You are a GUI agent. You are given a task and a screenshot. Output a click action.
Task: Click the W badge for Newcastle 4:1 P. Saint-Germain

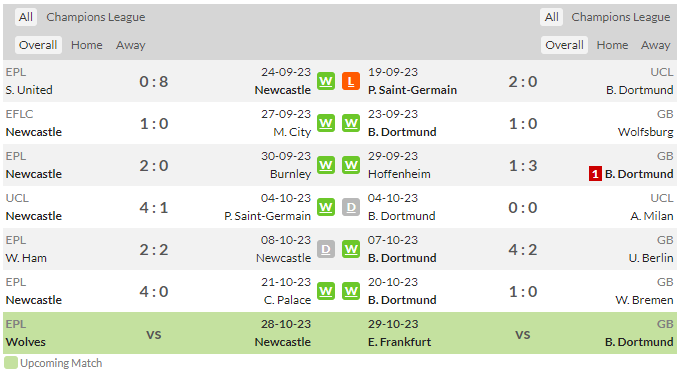point(326,207)
